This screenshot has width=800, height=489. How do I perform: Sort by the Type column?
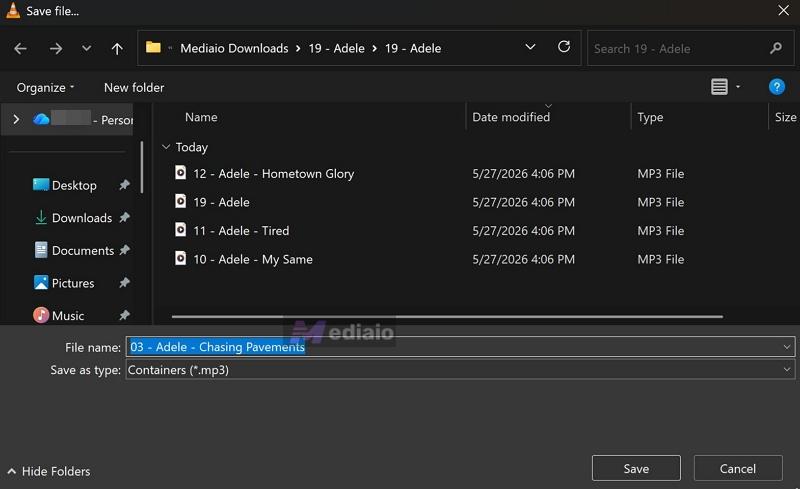point(650,117)
